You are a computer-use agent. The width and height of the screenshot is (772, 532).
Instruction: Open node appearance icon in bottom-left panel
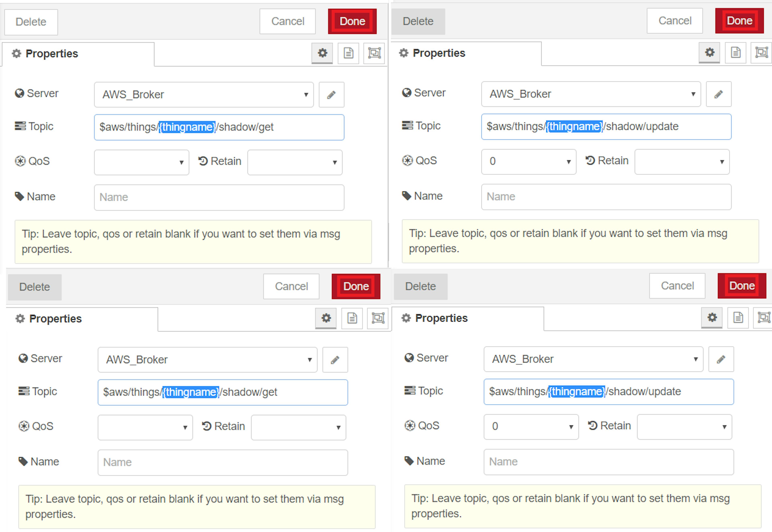(x=378, y=318)
